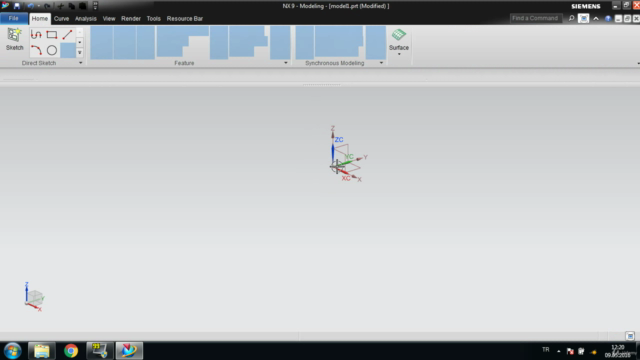The image size is (640, 360).
Task: Switch to the Curve ribbon tab
Action: tap(61, 18)
